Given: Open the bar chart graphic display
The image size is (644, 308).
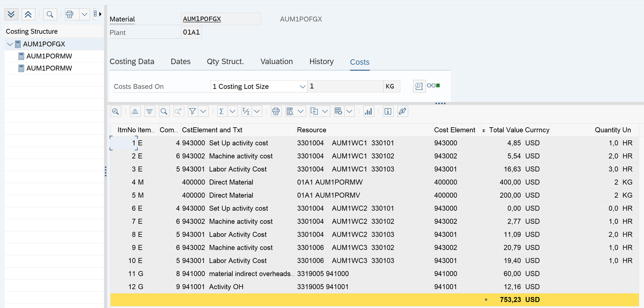Looking at the screenshot, I should coord(368,112).
